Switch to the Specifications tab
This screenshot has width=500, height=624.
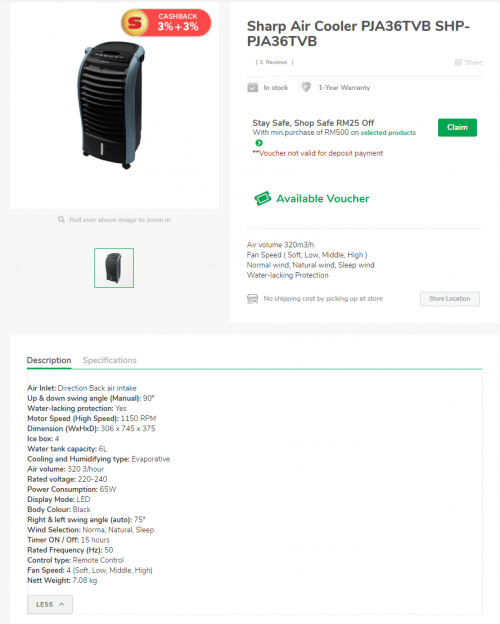109,360
